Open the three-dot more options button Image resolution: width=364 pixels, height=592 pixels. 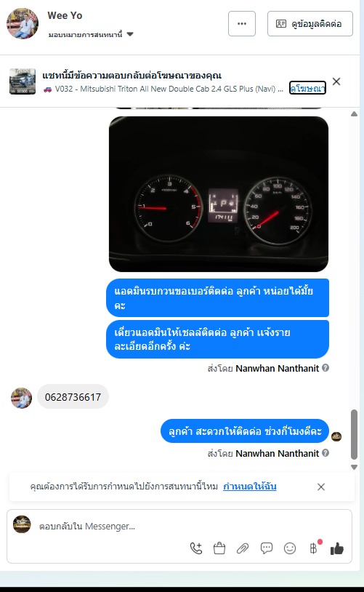pos(242,24)
